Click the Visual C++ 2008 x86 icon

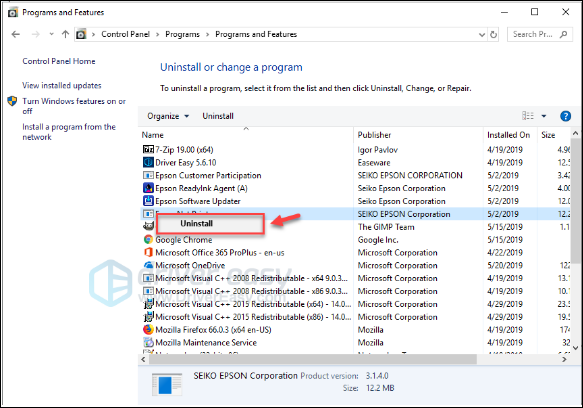148,291
